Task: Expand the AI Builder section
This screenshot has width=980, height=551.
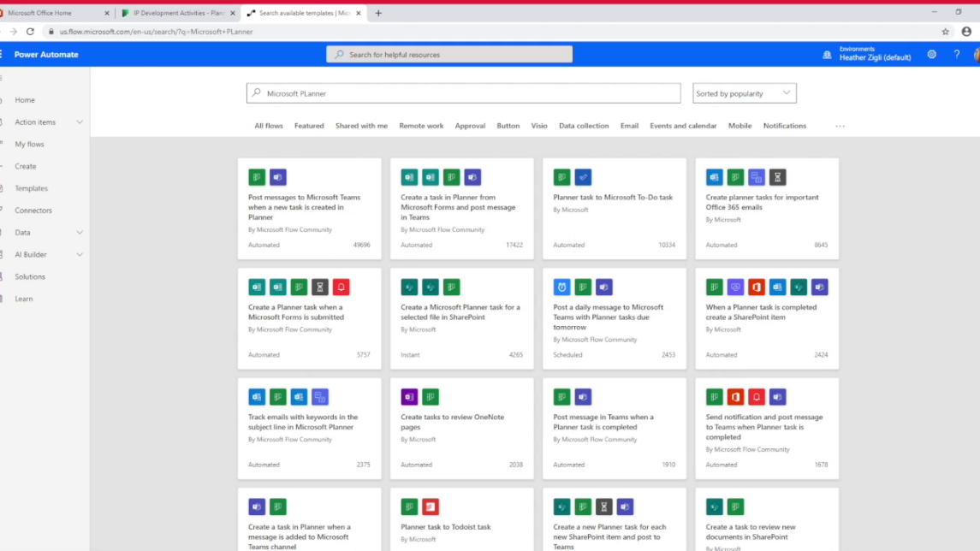Action: click(x=80, y=254)
